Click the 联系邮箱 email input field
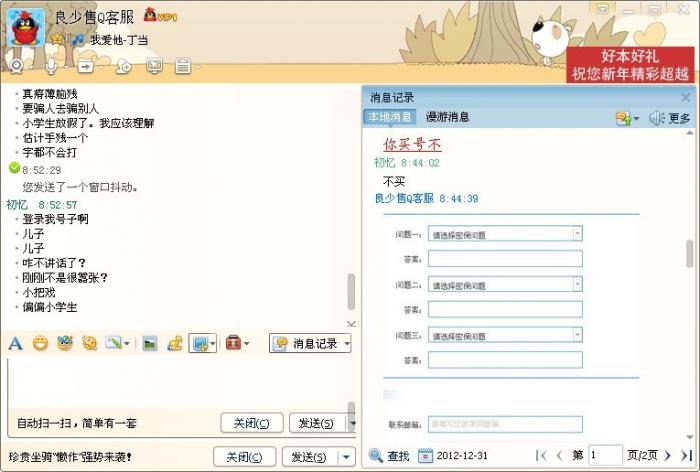The width and height of the screenshot is (700, 472). [505, 424]
